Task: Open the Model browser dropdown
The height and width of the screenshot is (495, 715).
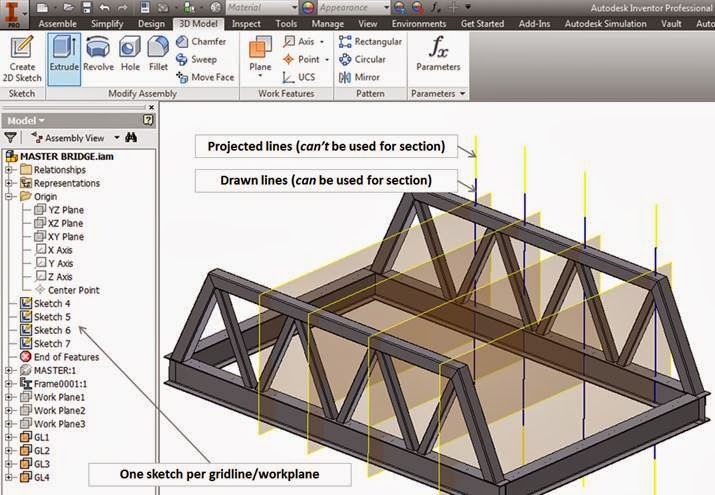Action: pos(26,121)
